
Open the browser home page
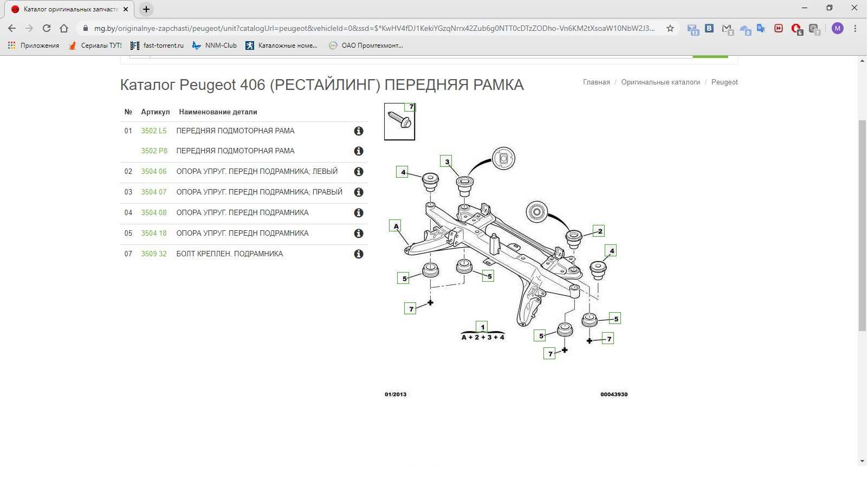(64, 28)
